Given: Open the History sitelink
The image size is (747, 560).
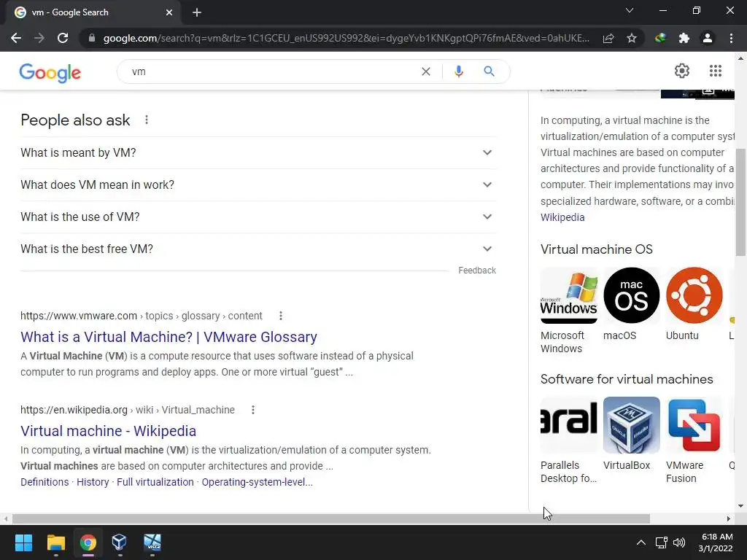Looking at the screenshot, I should 93,482.
